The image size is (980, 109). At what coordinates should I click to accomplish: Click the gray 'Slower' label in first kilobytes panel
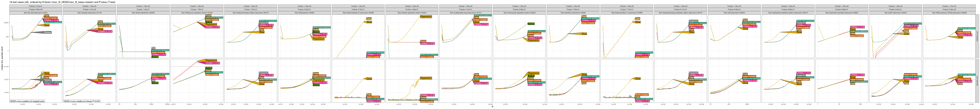47,32
